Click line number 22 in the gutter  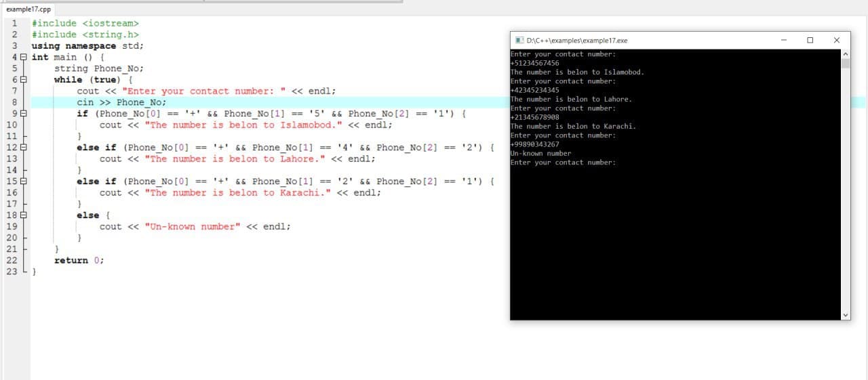point(12,260)
